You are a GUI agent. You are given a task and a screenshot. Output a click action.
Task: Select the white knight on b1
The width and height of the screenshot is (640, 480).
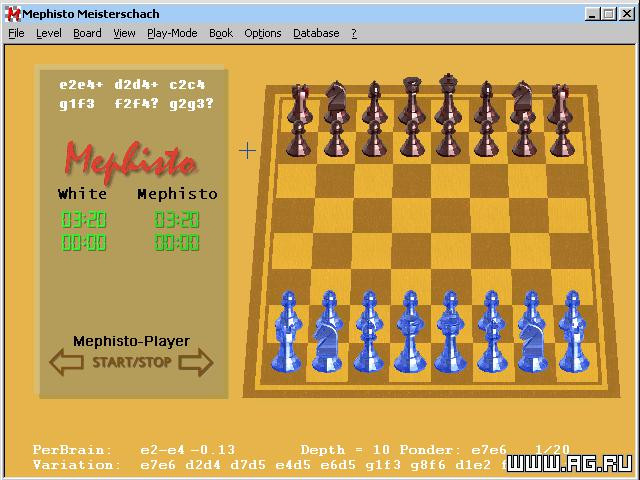coord(327,347)
